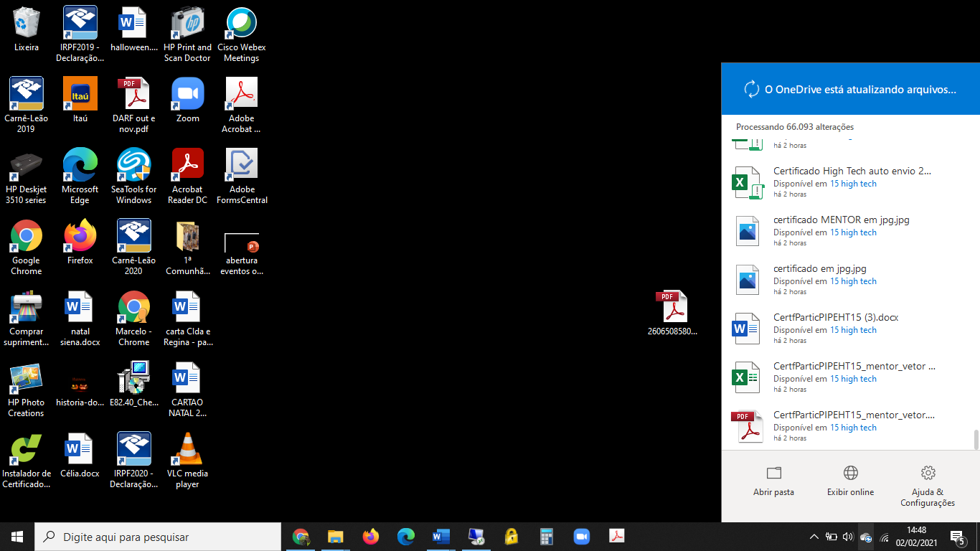
Task: Launch the Zoom desktop shortcut
Action: coord(188,100)
